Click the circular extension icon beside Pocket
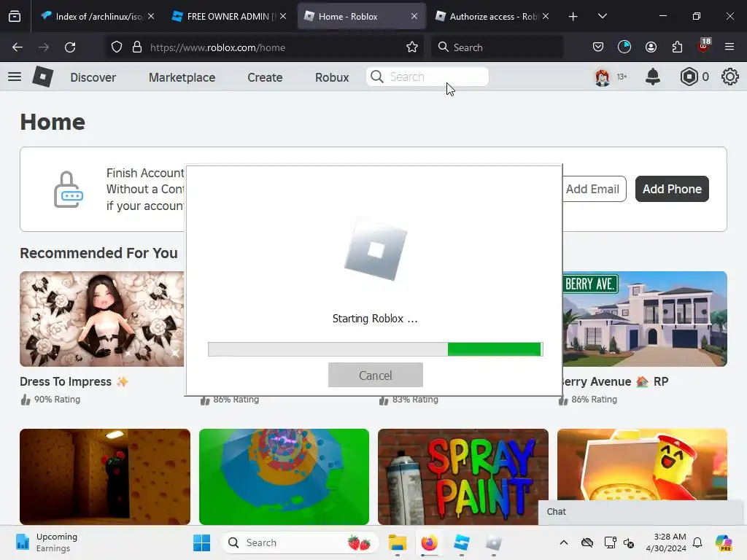The image size is (747, 560). (x=624, y=47)
